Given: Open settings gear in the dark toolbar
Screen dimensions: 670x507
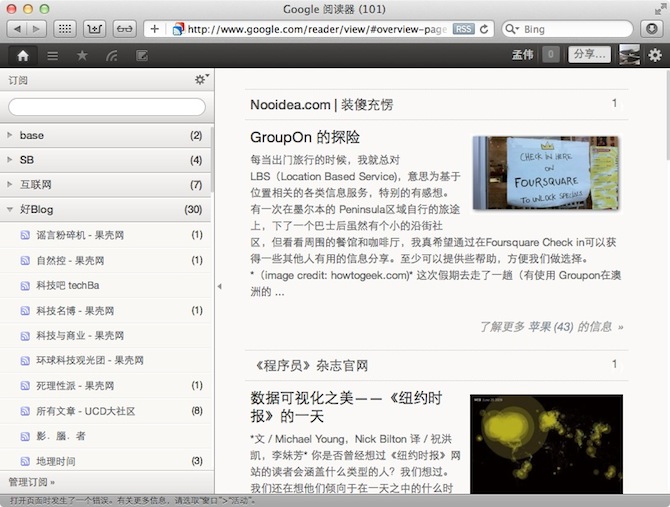Looking at the screenshot, I should 655,55.
